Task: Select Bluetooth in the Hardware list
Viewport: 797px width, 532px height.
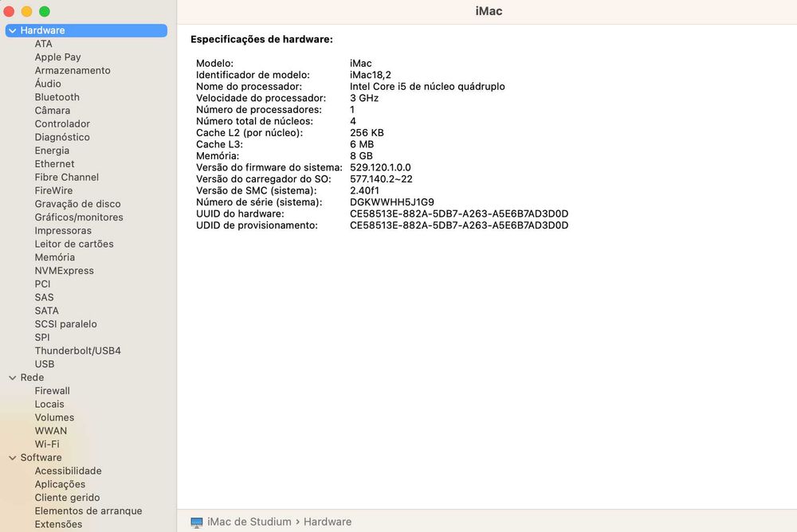Action: 57,97
